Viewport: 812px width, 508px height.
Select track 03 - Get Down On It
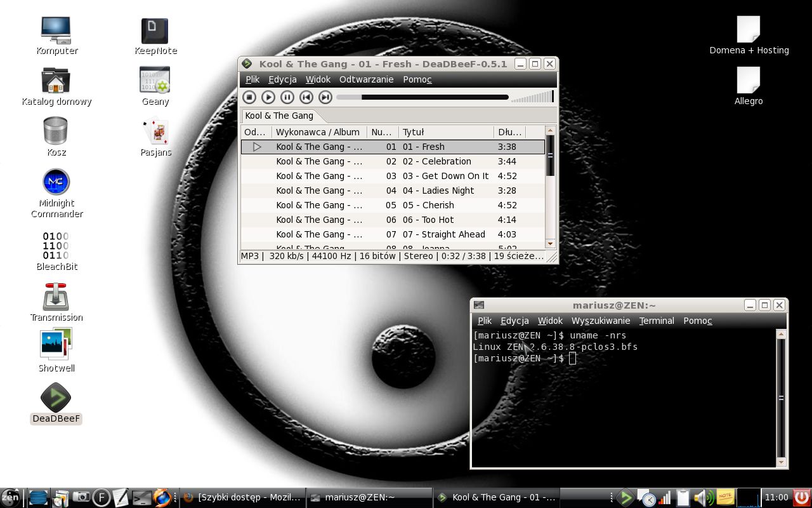pos(393,176)
